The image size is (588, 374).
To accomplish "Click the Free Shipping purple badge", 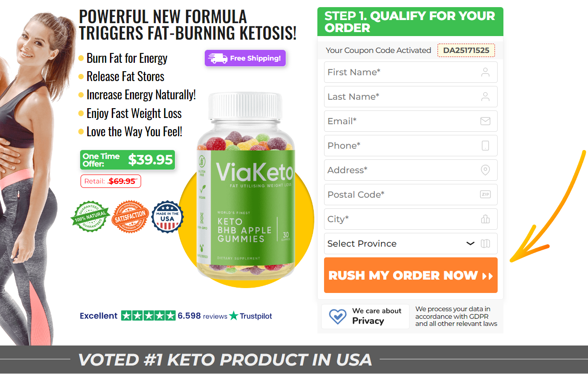I will [245, 58].
